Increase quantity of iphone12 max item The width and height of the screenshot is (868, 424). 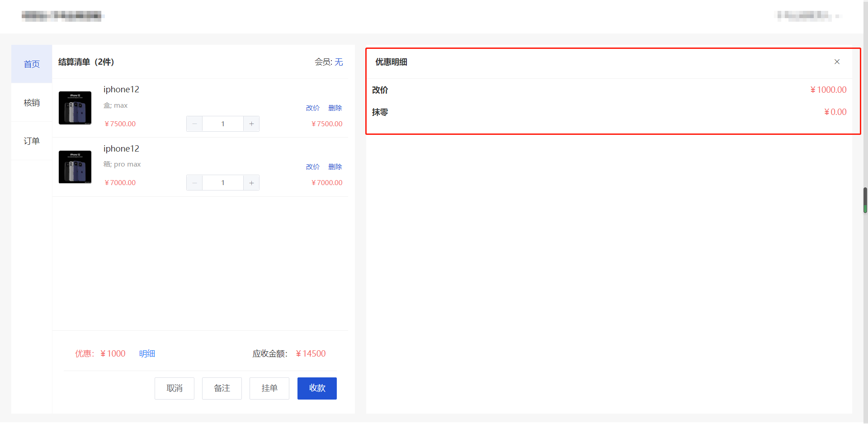pyautogui.click(x=251, y=124)
